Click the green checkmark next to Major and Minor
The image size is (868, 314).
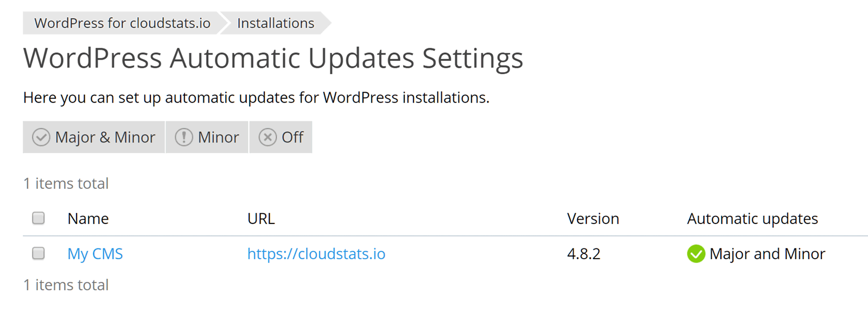pos(696,254)
